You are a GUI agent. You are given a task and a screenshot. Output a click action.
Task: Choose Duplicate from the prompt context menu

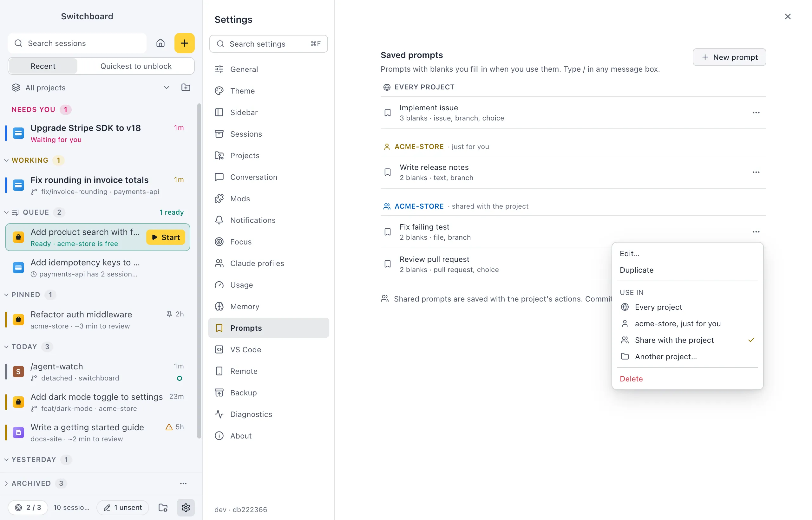pyautogui.click(x=687, y=270)
